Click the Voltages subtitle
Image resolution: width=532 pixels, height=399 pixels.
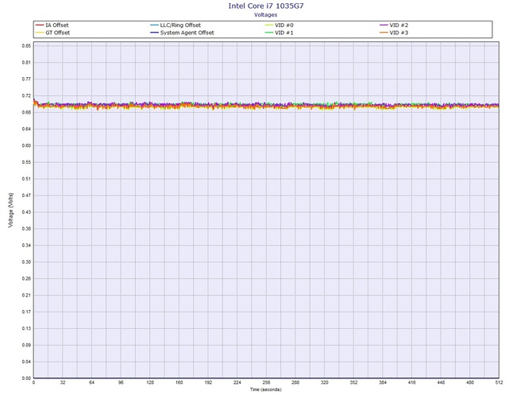pos(266,15)
